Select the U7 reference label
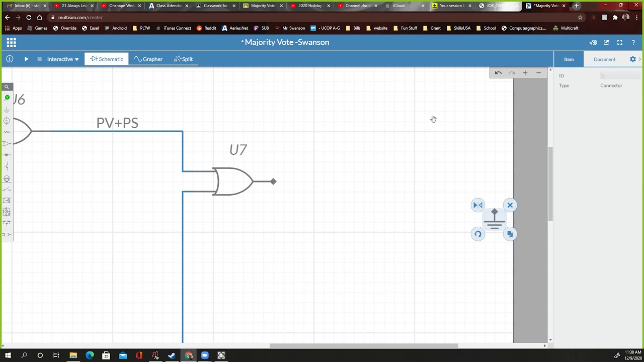The height and width of the screenshot is (362, 644). (x=238, y=150)
